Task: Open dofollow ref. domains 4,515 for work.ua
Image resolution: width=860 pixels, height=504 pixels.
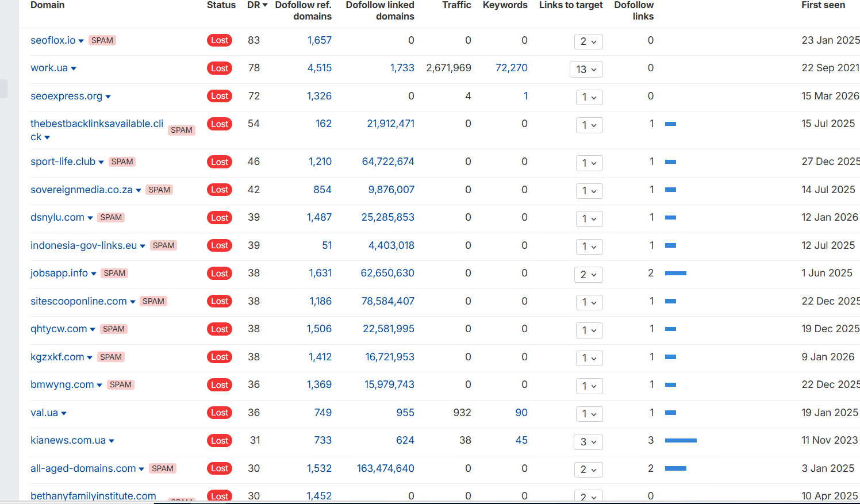Action: click(320, 68)
